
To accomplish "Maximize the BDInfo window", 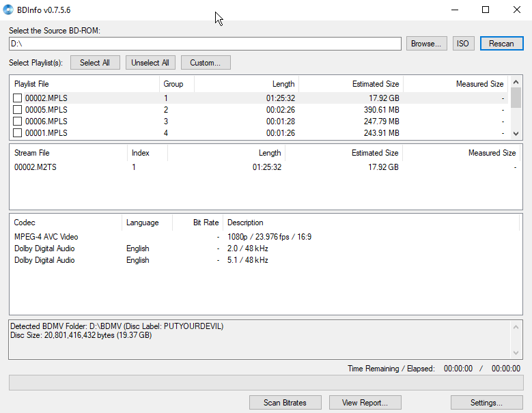I will pyautogui.click(x=486, y=10).
